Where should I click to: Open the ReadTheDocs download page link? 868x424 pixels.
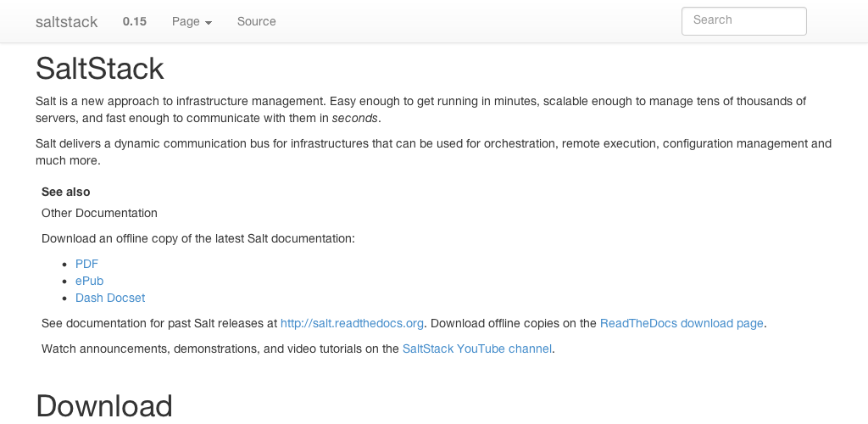tap(682, 323)
